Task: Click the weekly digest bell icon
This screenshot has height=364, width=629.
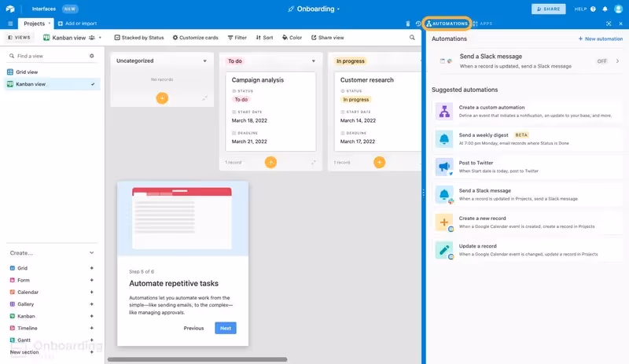Action: click(444, 139)
